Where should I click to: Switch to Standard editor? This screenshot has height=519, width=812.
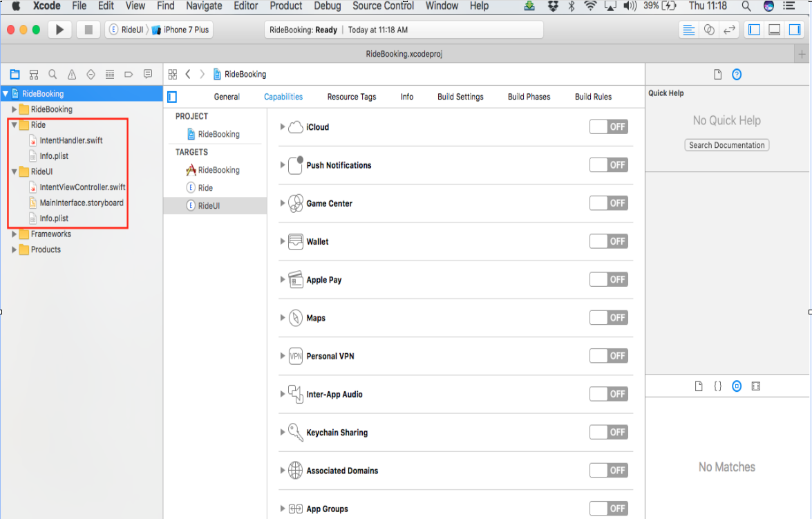689,30
